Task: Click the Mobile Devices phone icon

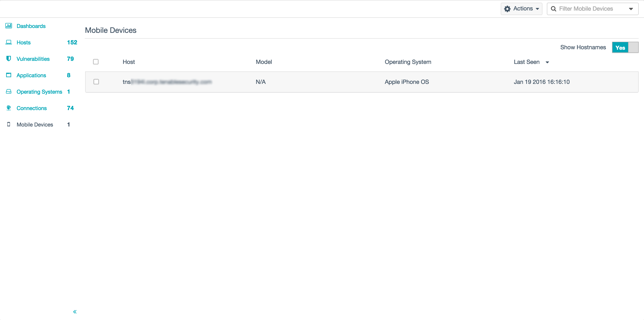Action: tap(8, 124)
